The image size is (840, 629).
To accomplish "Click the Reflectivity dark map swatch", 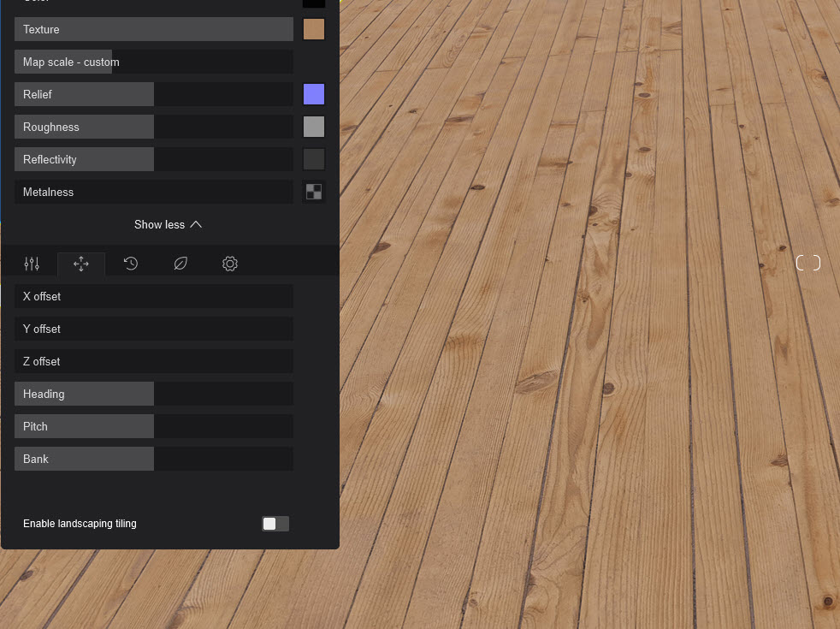I will [314, 159].
